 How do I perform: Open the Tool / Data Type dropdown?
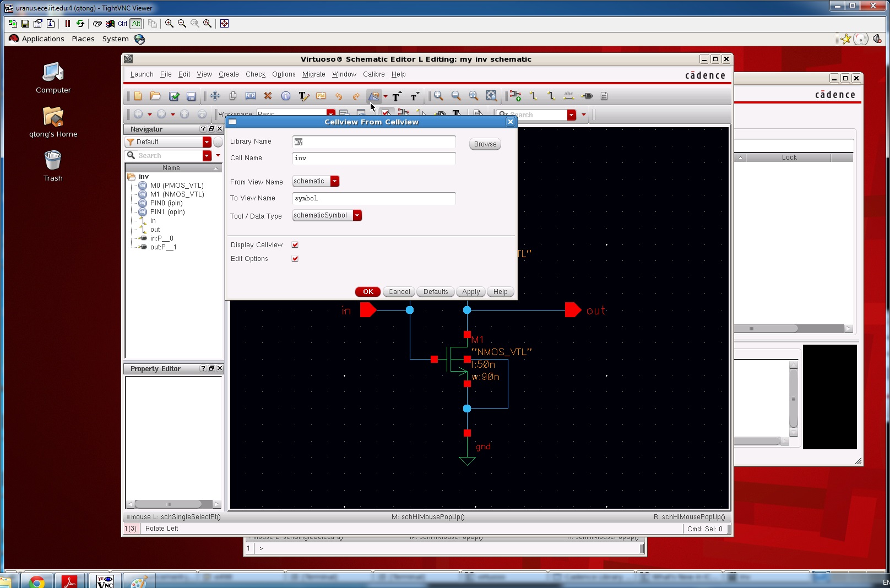(x=357, y=215)
